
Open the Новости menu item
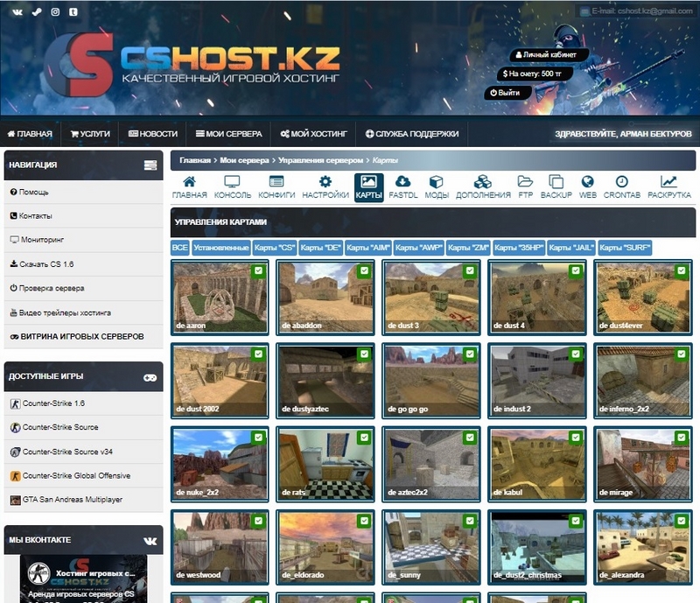click(153, 134)
